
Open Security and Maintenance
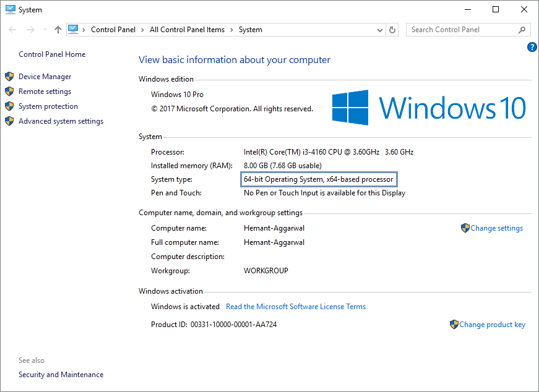61,375
